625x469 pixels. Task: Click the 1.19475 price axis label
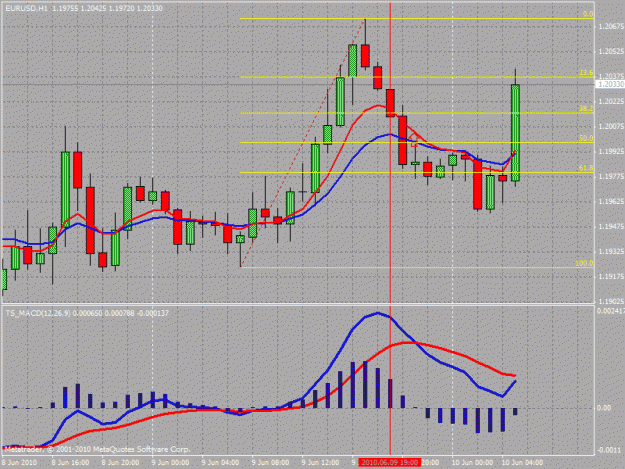[611, 226]
